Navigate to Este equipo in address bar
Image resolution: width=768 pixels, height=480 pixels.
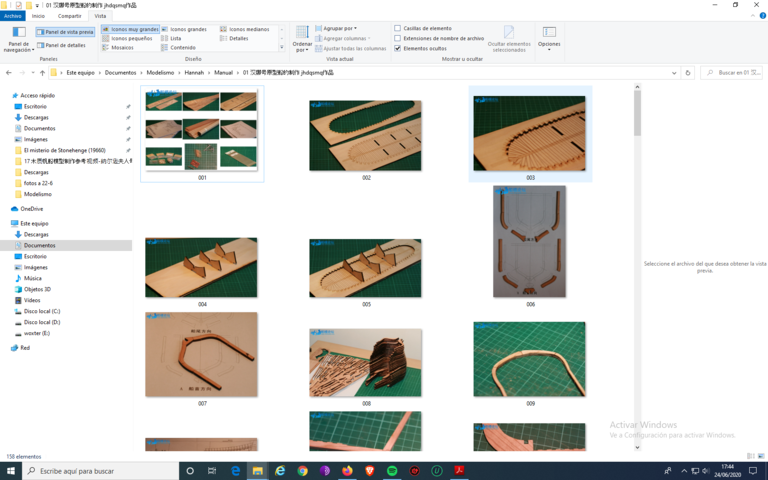pos(80,72)
